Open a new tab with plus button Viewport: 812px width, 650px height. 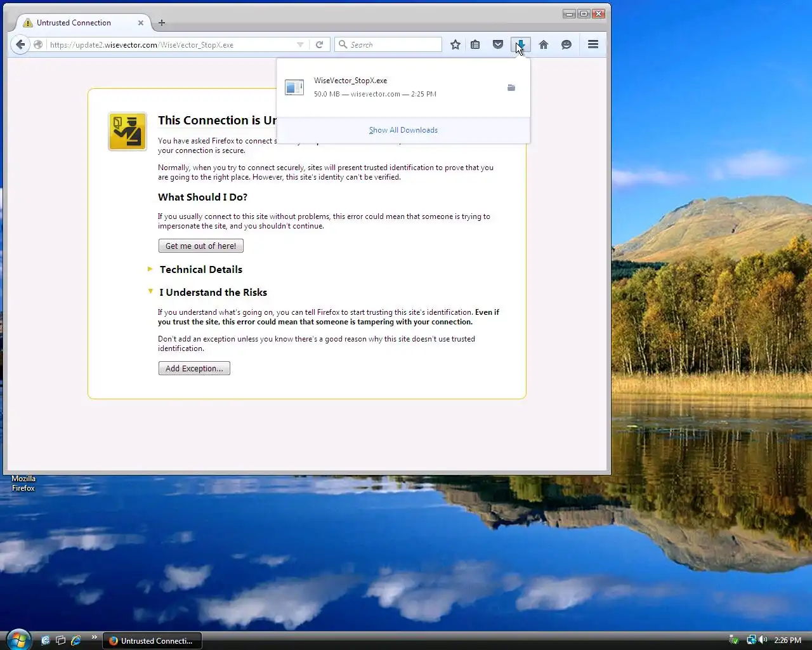pos(162,23)
